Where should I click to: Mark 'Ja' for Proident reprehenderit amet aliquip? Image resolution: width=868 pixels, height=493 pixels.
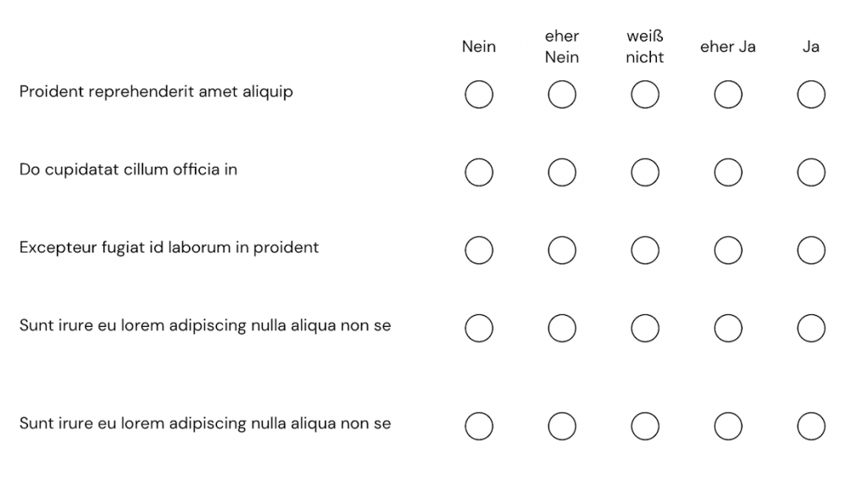tap(811, 95)
